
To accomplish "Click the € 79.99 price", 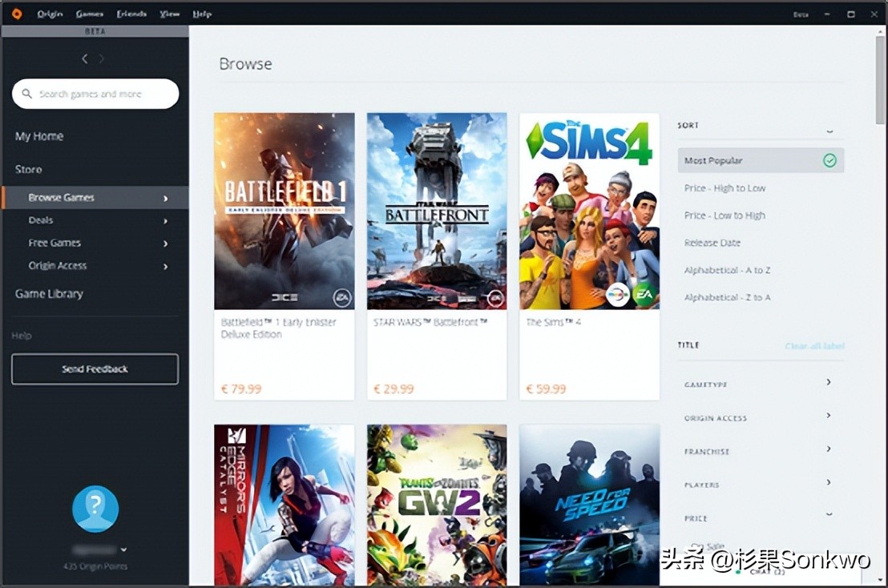I will 241,389.
